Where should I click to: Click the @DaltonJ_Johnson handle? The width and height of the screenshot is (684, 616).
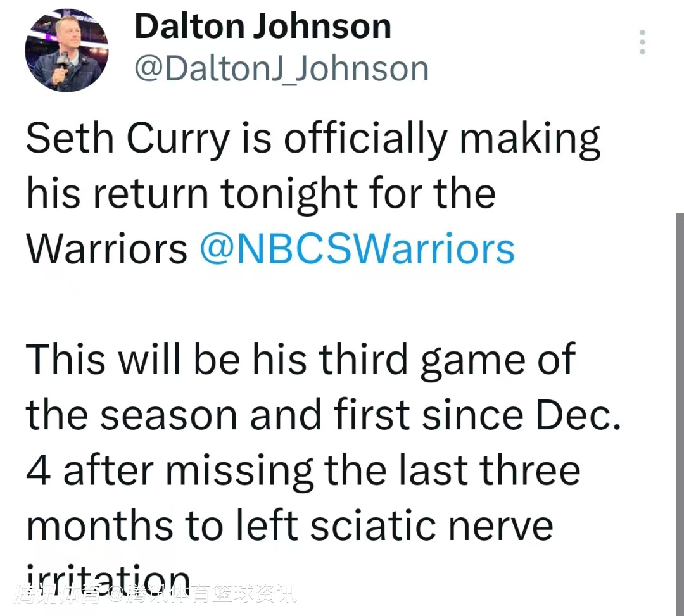(x=281, y=68)
